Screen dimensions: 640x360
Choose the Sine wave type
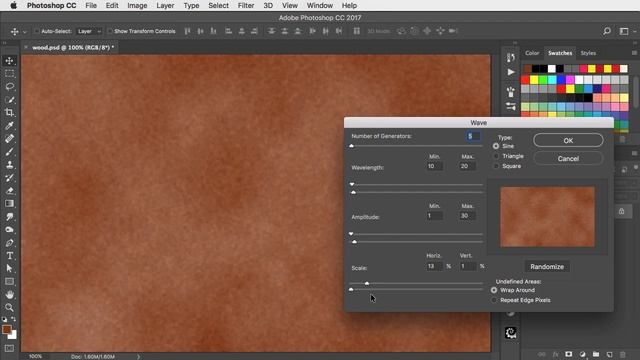(x=496, y=146)
